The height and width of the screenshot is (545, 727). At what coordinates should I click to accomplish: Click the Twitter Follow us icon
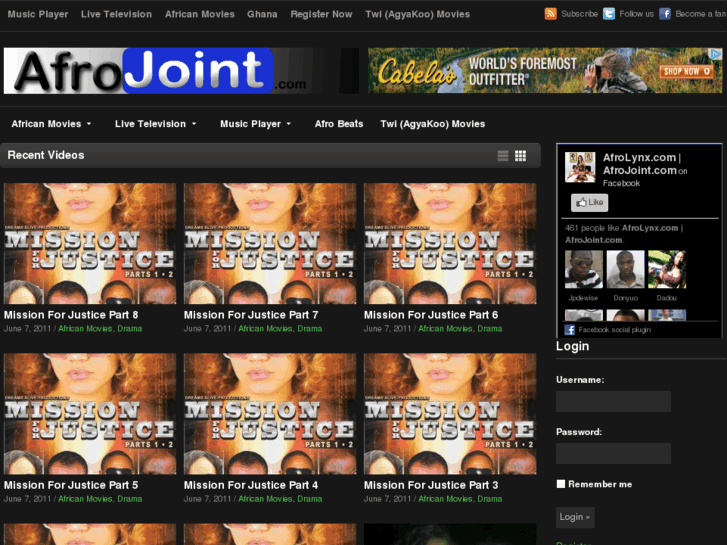pyautogui.click(x=609, y=13)
